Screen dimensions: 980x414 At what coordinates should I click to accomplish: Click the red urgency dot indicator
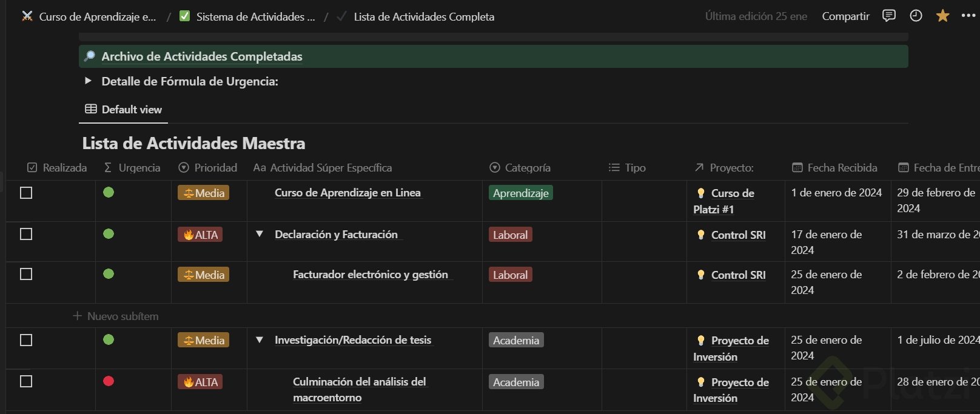[x=109, y=381]
